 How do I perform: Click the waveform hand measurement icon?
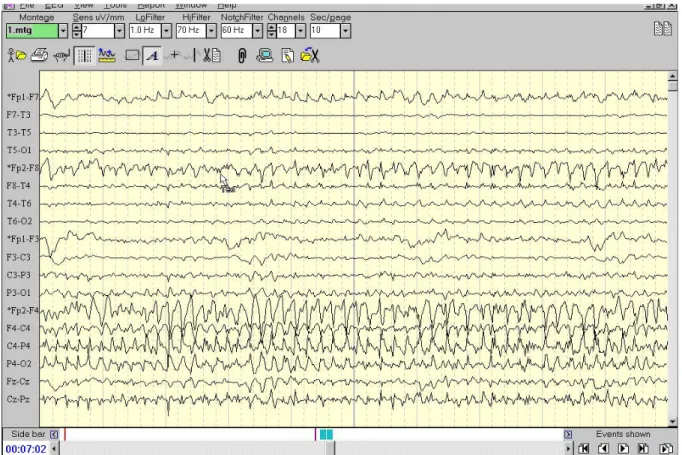61,56
